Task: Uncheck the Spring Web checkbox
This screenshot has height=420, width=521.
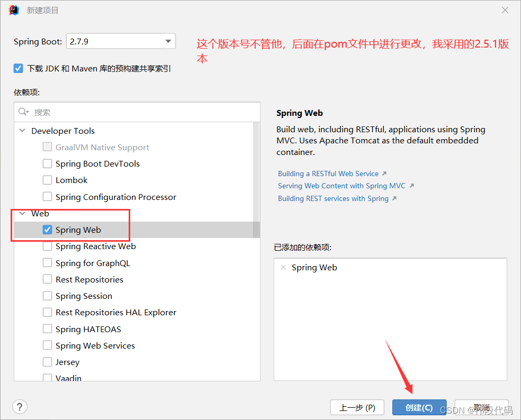Action: click(48, 230)
